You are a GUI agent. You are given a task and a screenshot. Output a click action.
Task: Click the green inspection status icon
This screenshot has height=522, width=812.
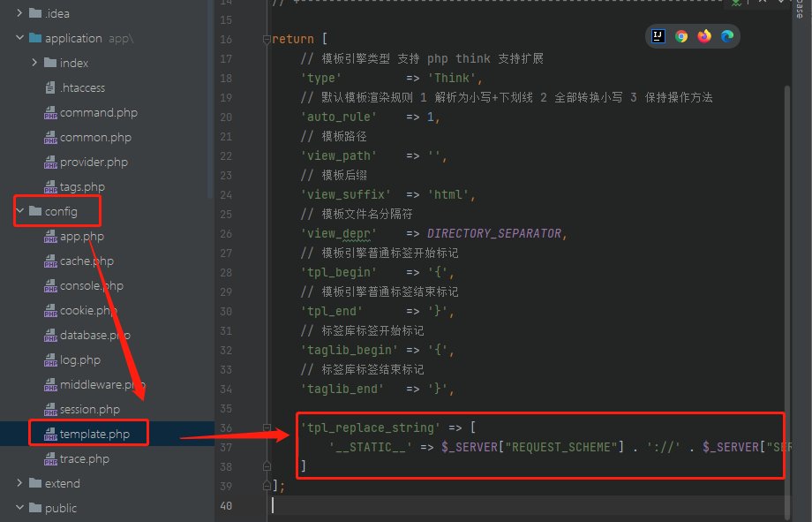coord(735,3)
